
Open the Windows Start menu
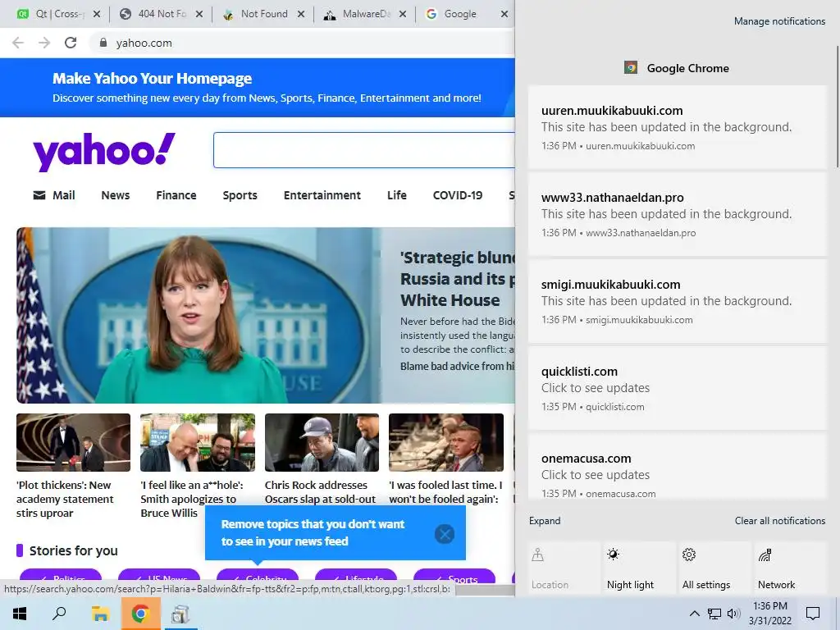pyautogui.click(x=20, y=614)
